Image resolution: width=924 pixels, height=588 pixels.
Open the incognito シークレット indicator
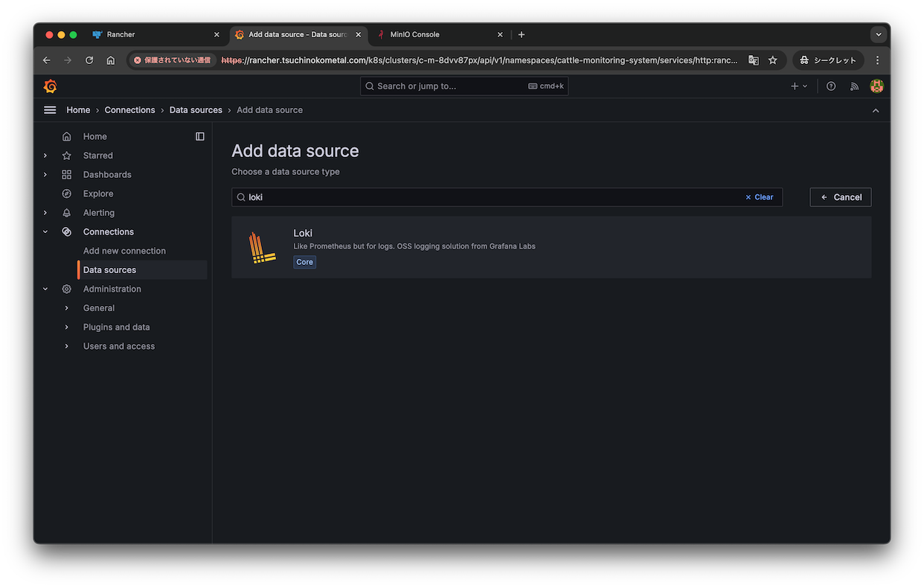point(828,60)
